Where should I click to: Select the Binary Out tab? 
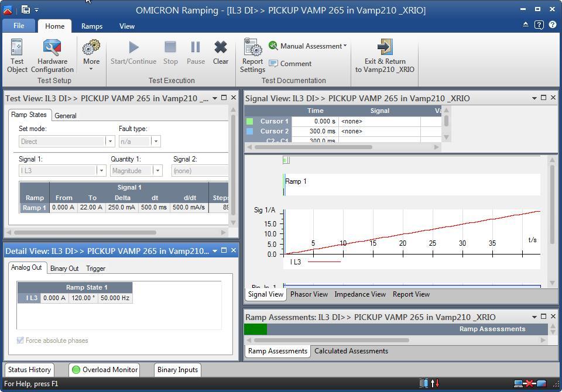[x=64, y=269]
